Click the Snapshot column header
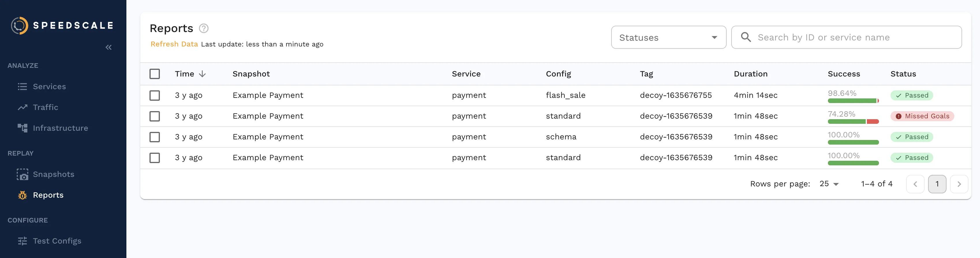This screenshot has width=980, height=258. pyautogui.click(x=251, y=74)
